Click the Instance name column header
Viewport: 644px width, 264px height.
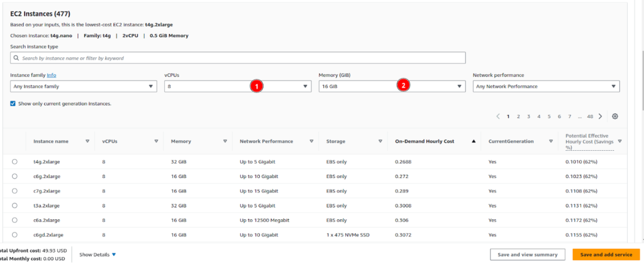(51, 141)
